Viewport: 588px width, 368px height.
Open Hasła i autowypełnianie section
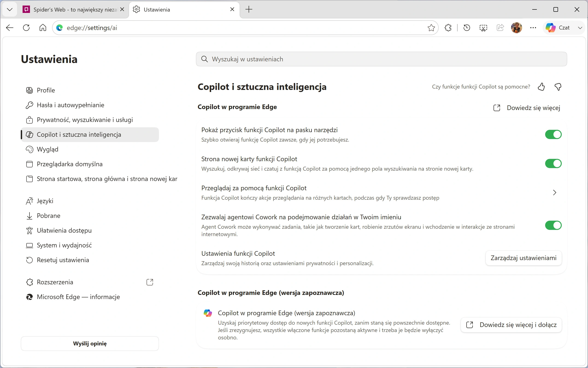point(89,105)
